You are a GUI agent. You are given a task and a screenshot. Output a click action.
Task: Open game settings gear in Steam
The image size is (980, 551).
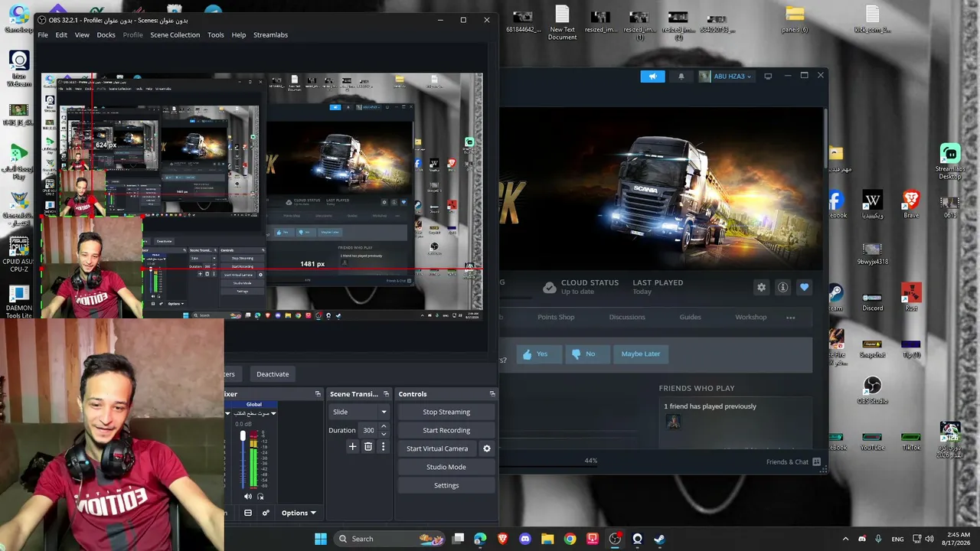click(x=761, y=287)
